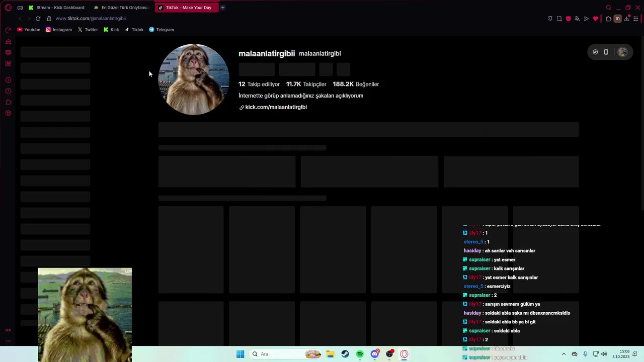The height and width of the screenshot is (362, 644).
Task: Click the microphone tray icon
Action: tap(585, 354)
